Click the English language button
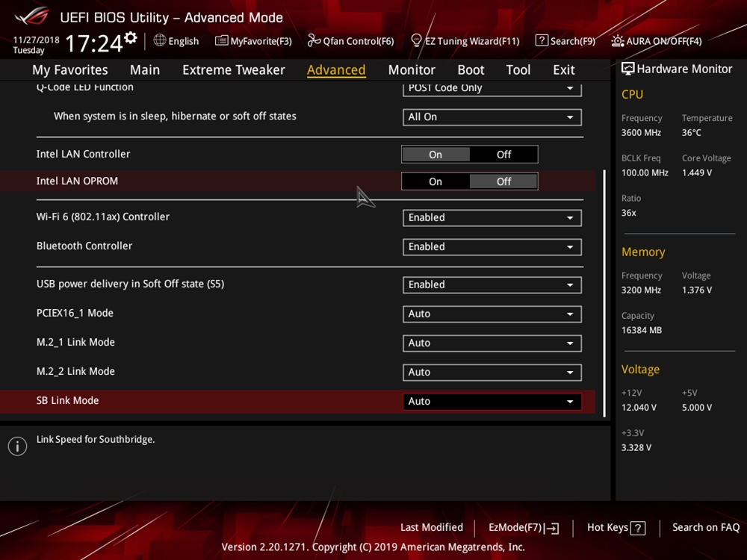 click(176, 41)
